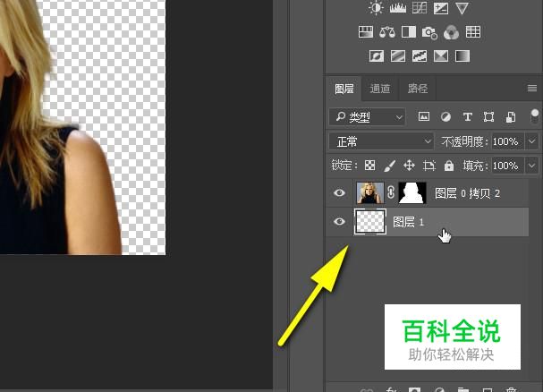
Task: Add a Hue/Saturation adjustment
Action: 366,32
